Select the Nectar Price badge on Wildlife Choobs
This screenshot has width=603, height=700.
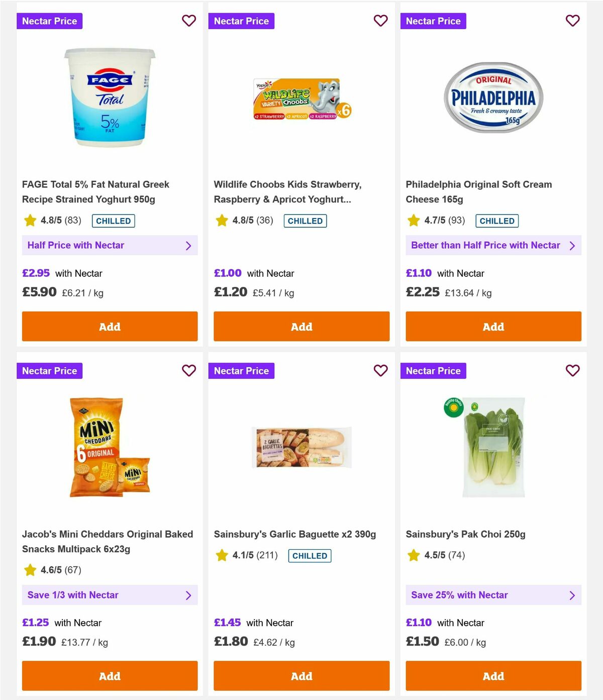pyautogui.click(x=242, y=21)
